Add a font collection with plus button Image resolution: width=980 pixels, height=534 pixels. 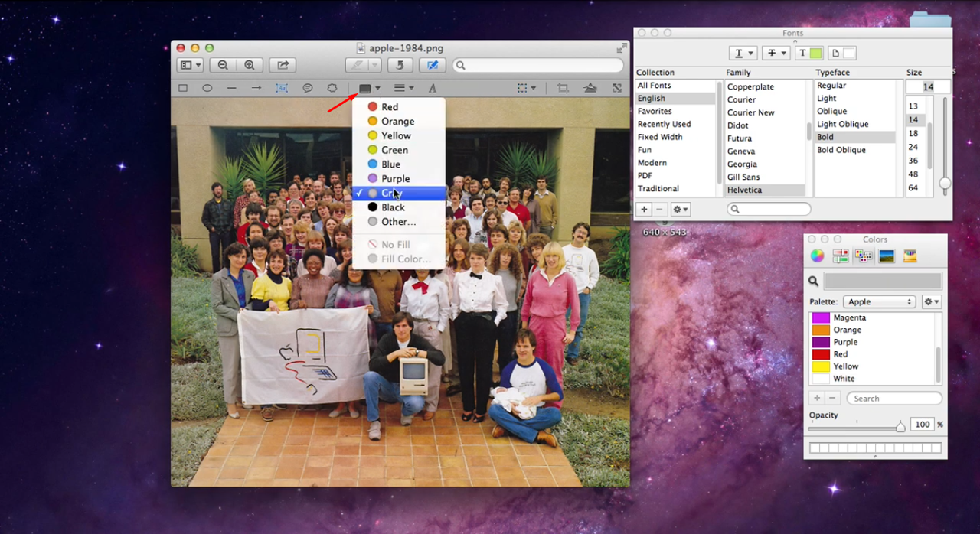tap(644, 209)
